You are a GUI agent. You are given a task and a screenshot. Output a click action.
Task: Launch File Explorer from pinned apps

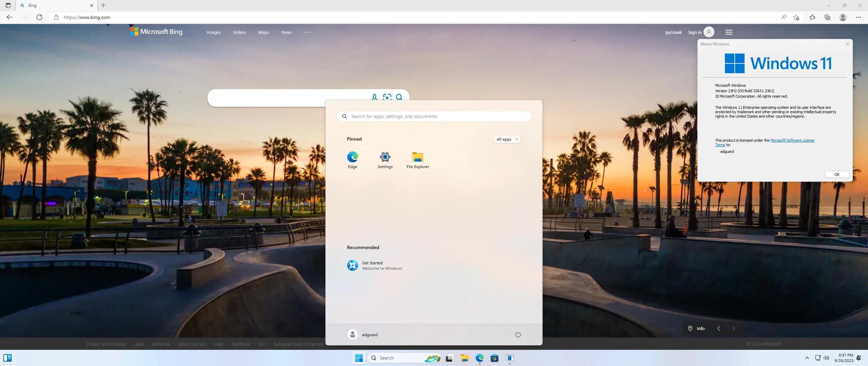click(x=417, y=160)
